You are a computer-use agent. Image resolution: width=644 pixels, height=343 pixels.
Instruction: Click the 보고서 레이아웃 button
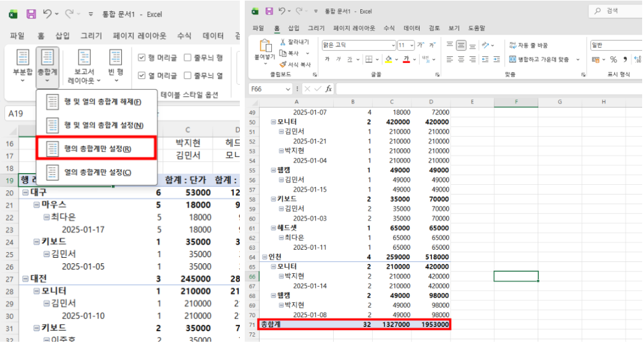(x=81, y=66)
